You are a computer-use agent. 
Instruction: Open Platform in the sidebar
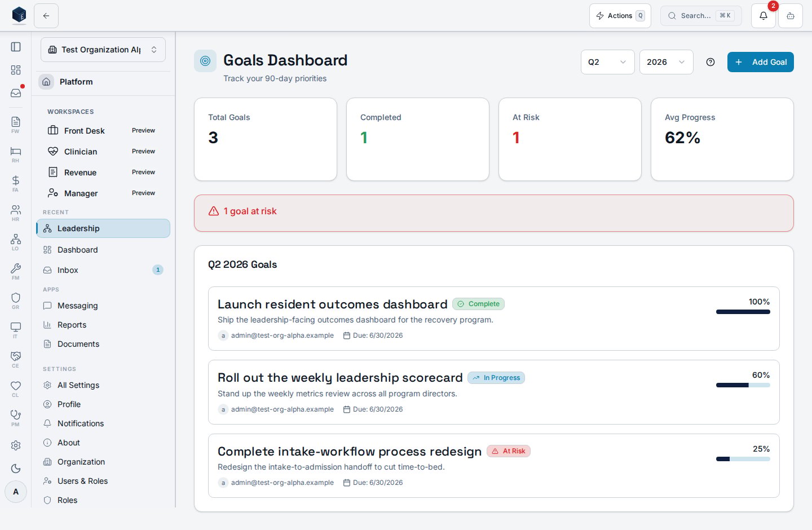(103, 82)
